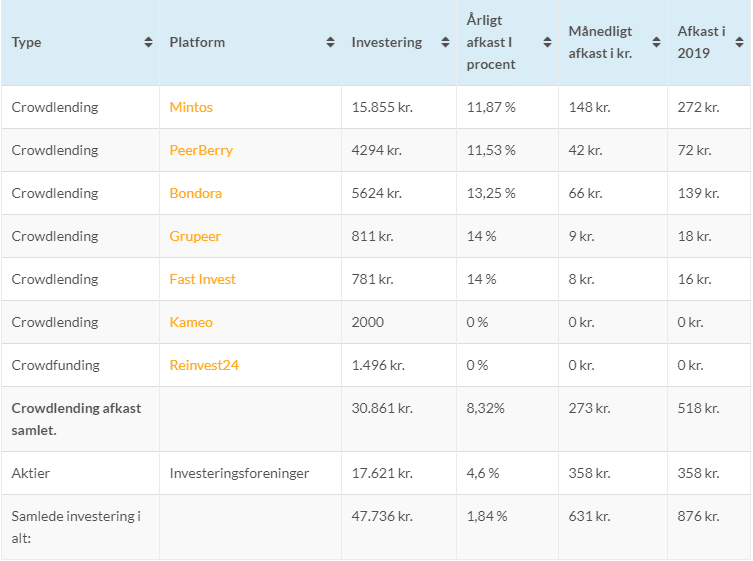Open the Fast Invest link
Image resolution: width=753 pixels, height=561 pixels.
tap(203, 279)
